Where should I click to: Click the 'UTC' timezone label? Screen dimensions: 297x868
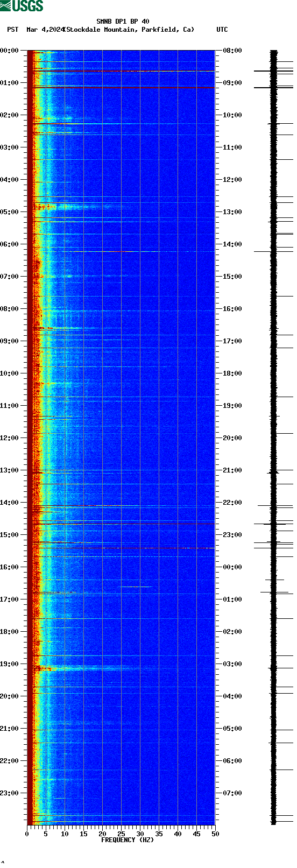(222, 30)
